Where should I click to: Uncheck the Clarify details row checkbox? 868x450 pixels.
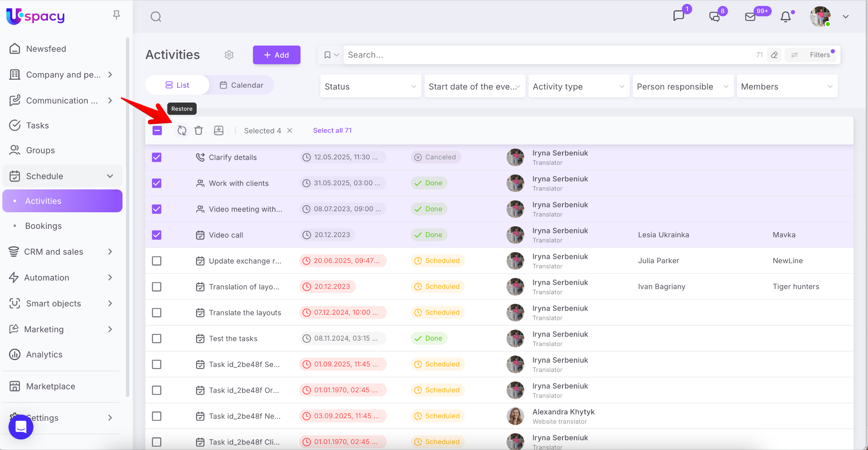click(157, 158)
